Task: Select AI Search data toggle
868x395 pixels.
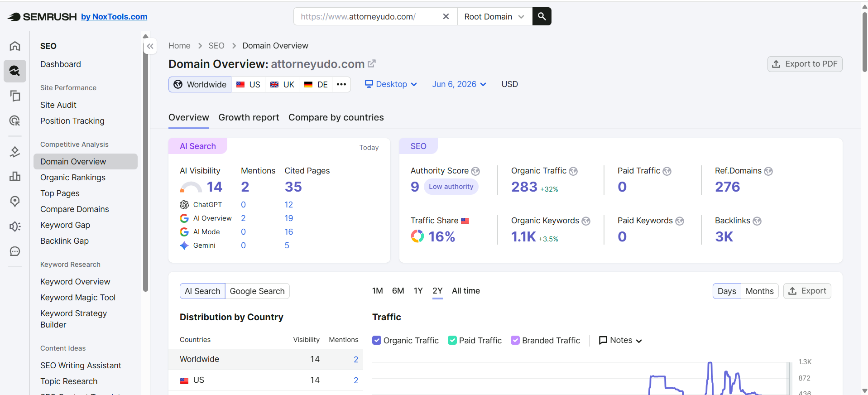Action: pyautogui.click(x=202, y=291)
